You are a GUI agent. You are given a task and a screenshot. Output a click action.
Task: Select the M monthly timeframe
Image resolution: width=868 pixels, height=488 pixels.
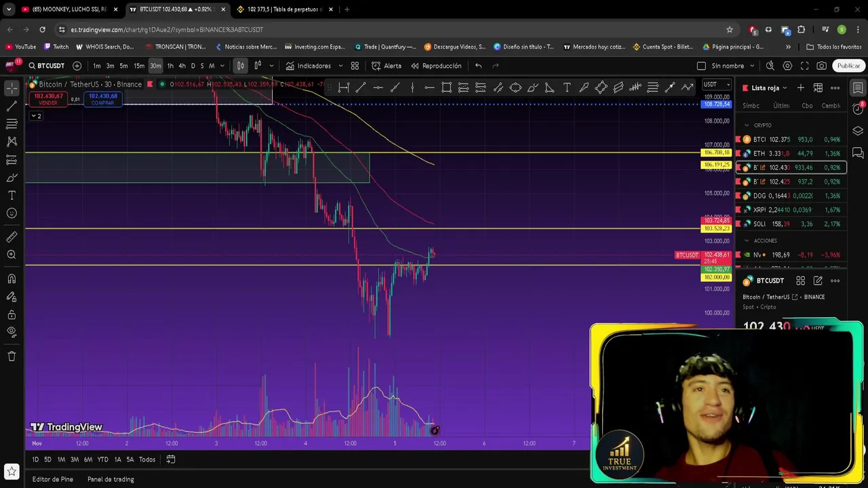click(211, 66)
